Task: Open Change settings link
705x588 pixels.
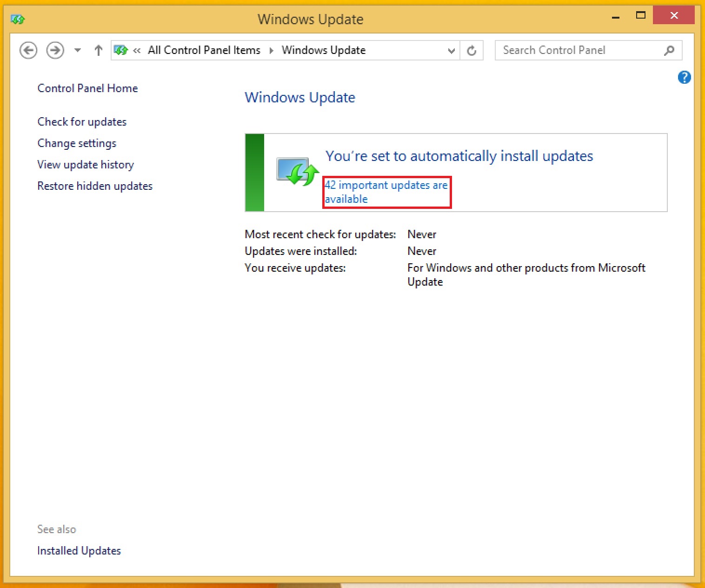Action: (x=77, y=143)
